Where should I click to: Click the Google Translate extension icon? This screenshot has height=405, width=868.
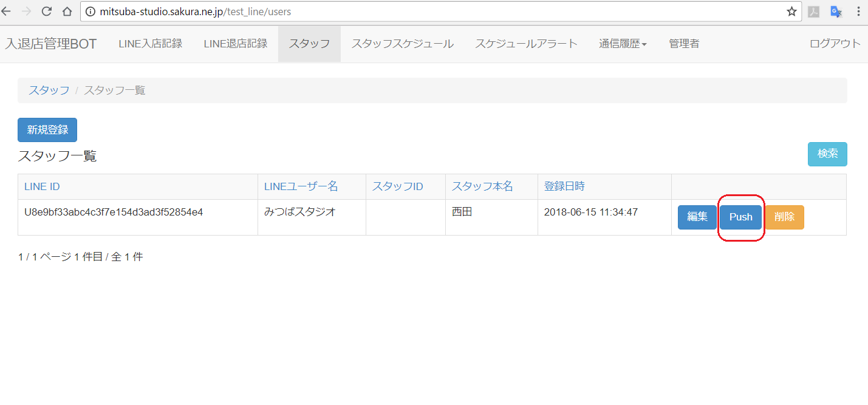[x=836, y=12]
